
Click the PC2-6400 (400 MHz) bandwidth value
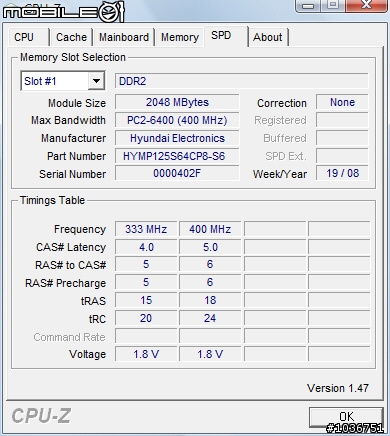pyautogui.click(x=177, y=120)
